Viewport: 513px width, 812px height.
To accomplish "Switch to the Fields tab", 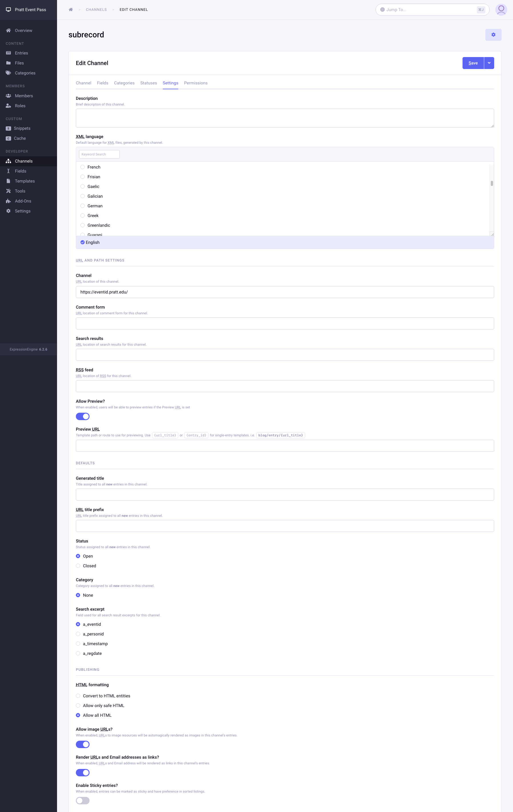I will 102,83.
